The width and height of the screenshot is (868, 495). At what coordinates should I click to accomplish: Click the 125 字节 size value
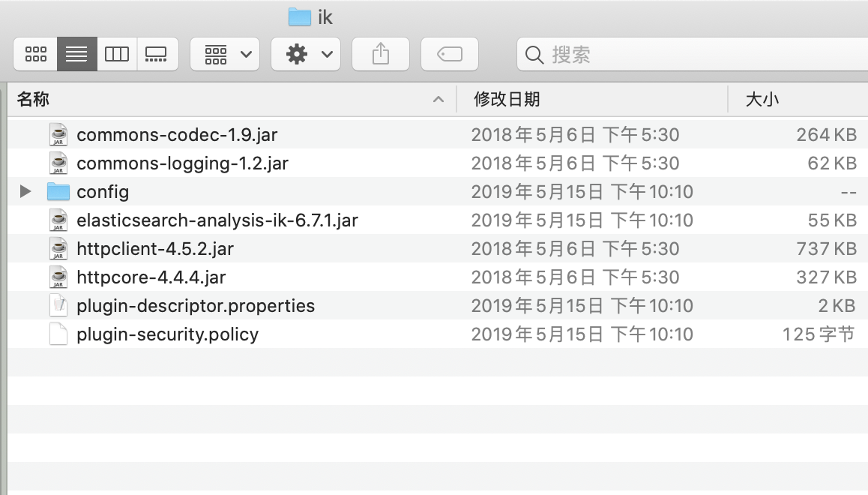point(819,334)
